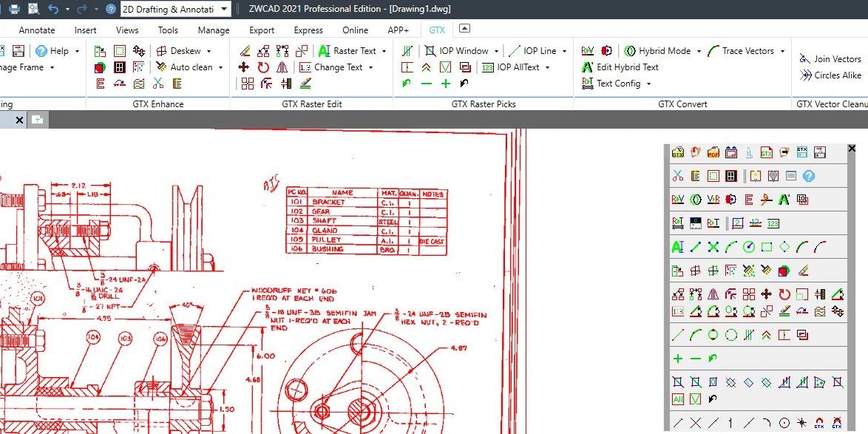Click the Raster Text AI icon
868x434 pixels.
[325, 51]
